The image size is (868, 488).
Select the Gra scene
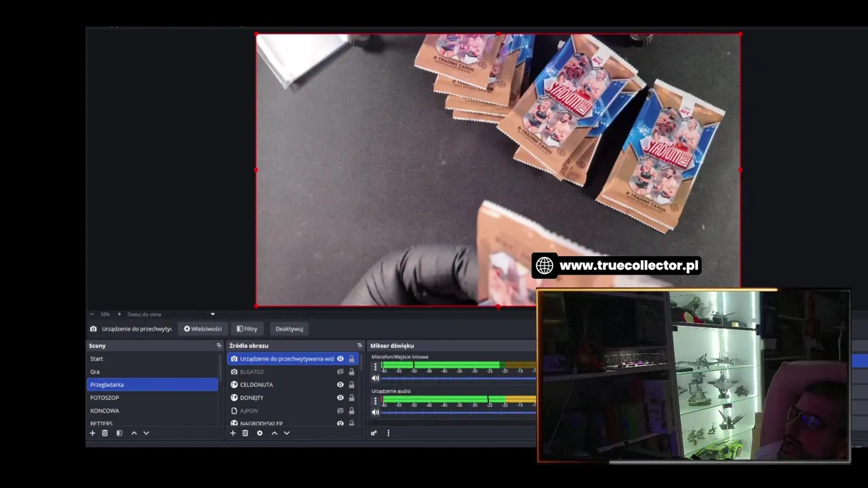pyautogui.click(x=153, y=371)
